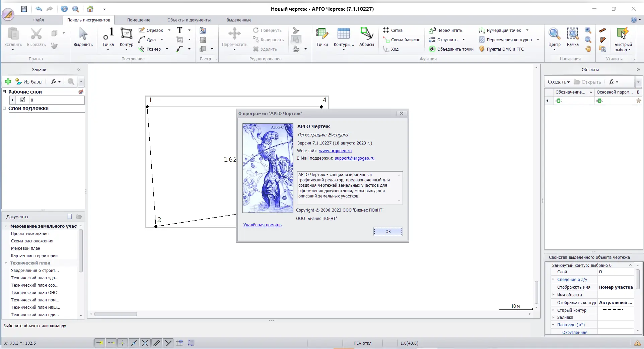The image size is (644, 349).
Task: Select the T text tool
Action: [180, 30]
